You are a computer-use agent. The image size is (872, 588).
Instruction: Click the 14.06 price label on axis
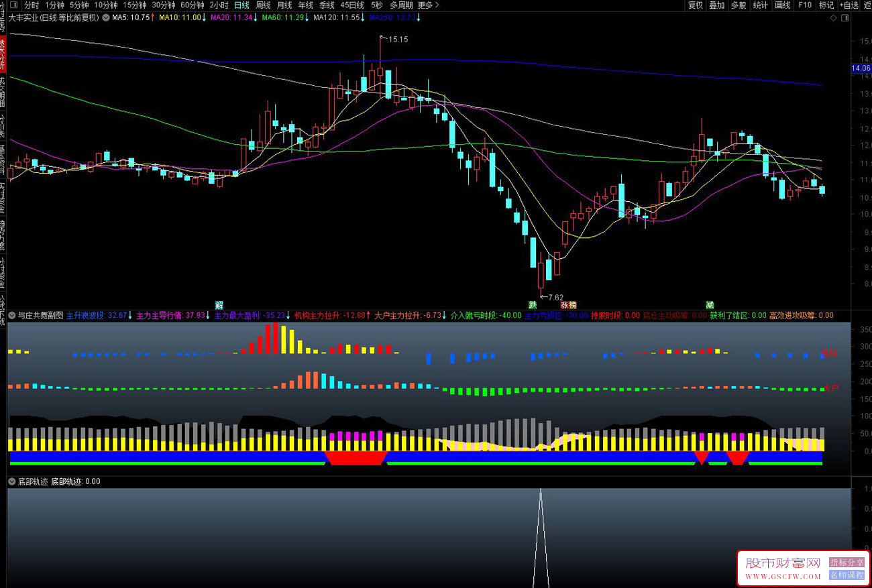[861, 68]
